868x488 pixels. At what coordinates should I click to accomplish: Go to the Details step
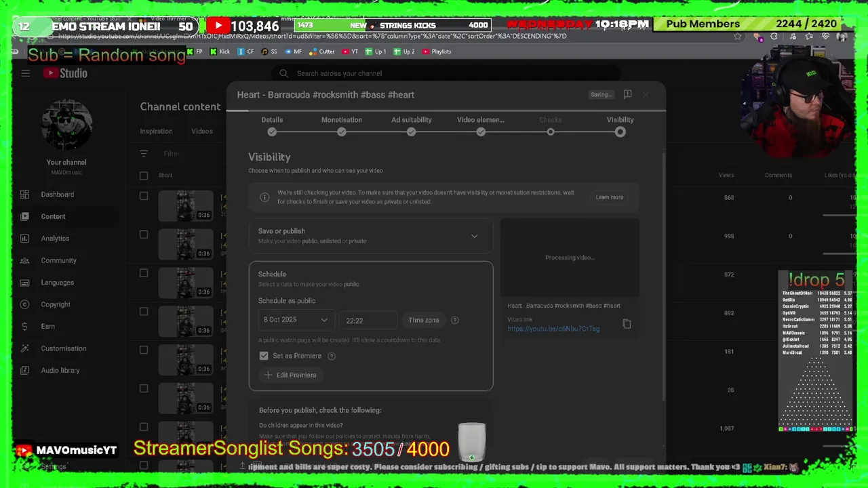click(272, 126)
